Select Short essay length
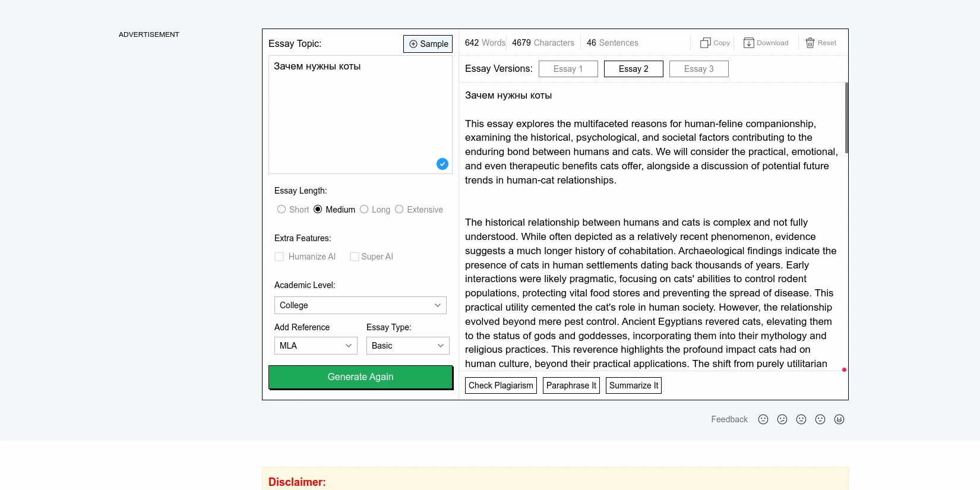980x490 pixels. pos(282,209)
